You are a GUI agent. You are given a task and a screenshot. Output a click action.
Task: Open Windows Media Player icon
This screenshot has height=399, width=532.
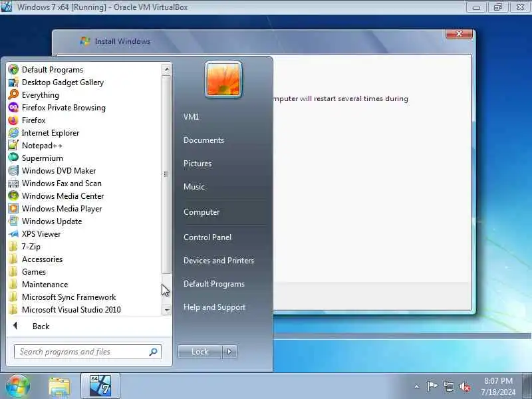click(13, 208)
